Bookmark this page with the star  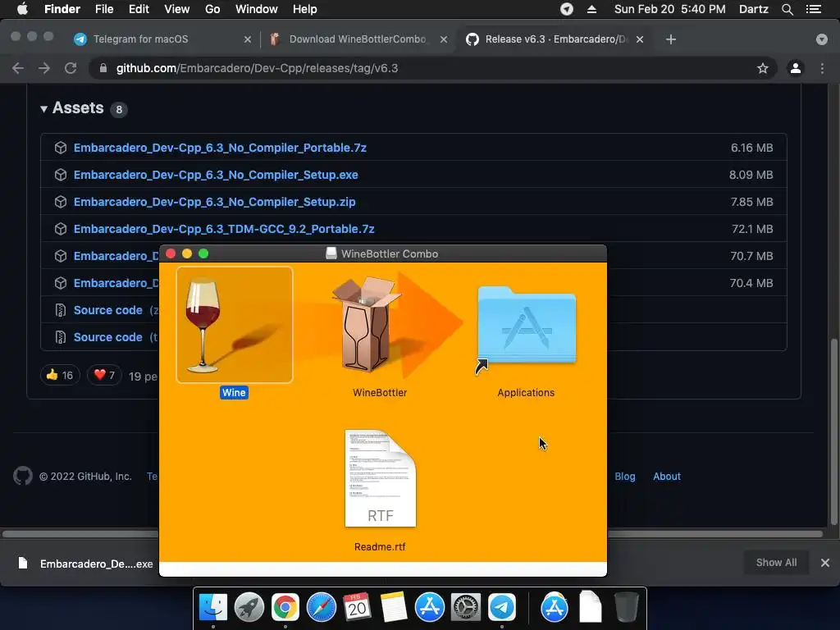pos(763,68)
